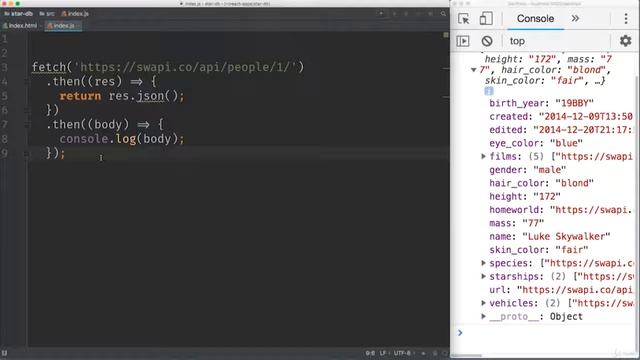
Task: Click the skin_color: "fair" property row
Action: coord(538,249)
